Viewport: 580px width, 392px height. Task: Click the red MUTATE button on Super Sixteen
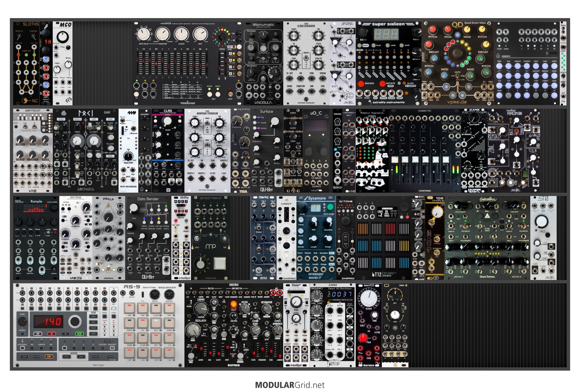click(382, 84)
